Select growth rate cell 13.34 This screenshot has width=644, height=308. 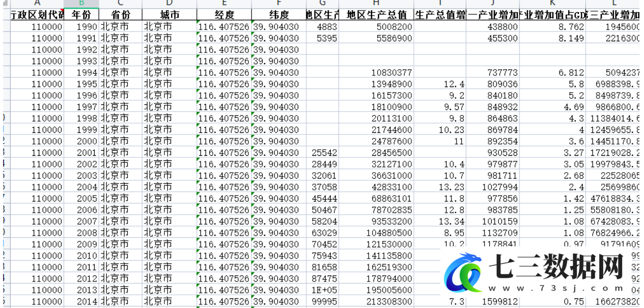click(440, 221)
